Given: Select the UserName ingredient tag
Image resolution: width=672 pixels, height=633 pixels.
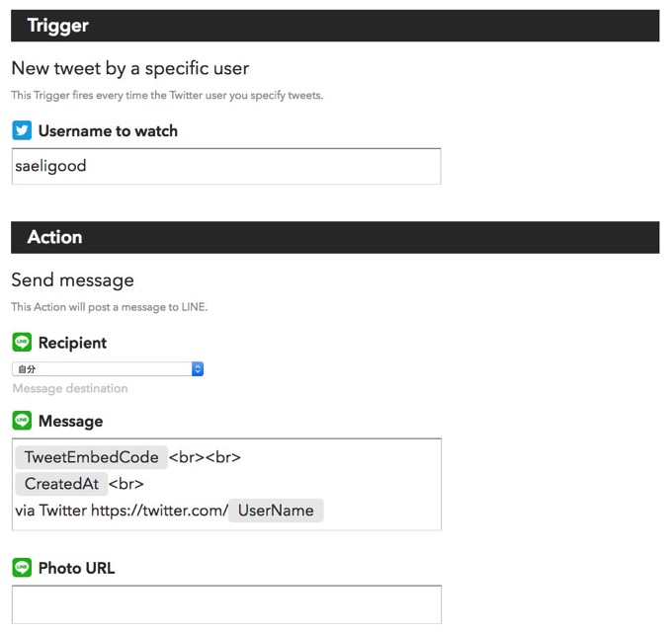Looking at the screenshot, I should [x=276, y=511].
